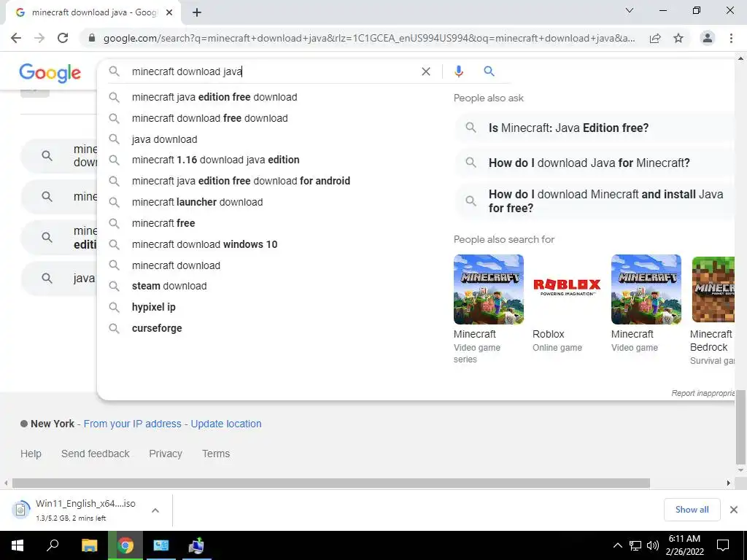The image size is (747, 560).
Task: Bookmark this page with the star icon
Action: pyautogui.click(x=678, y=38)
